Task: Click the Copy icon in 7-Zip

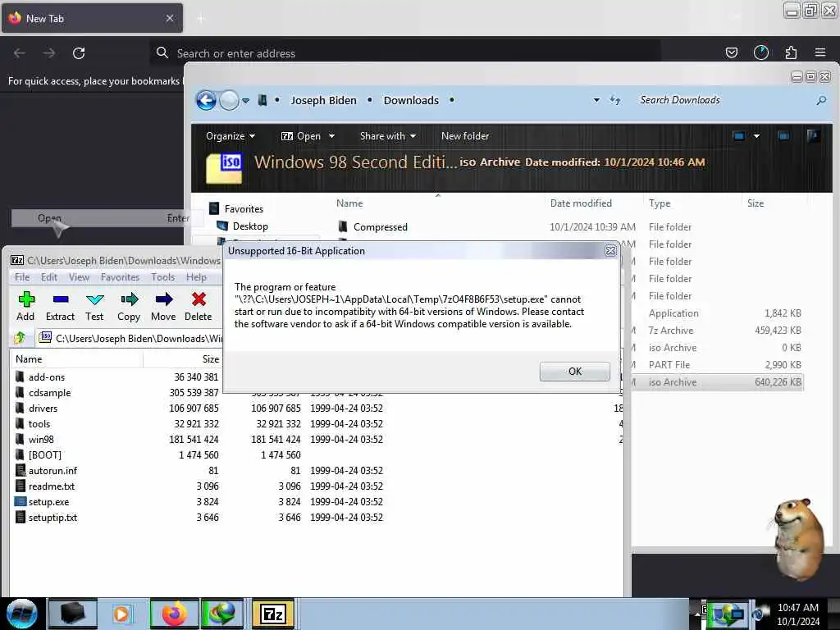Action: coord(129,299)
